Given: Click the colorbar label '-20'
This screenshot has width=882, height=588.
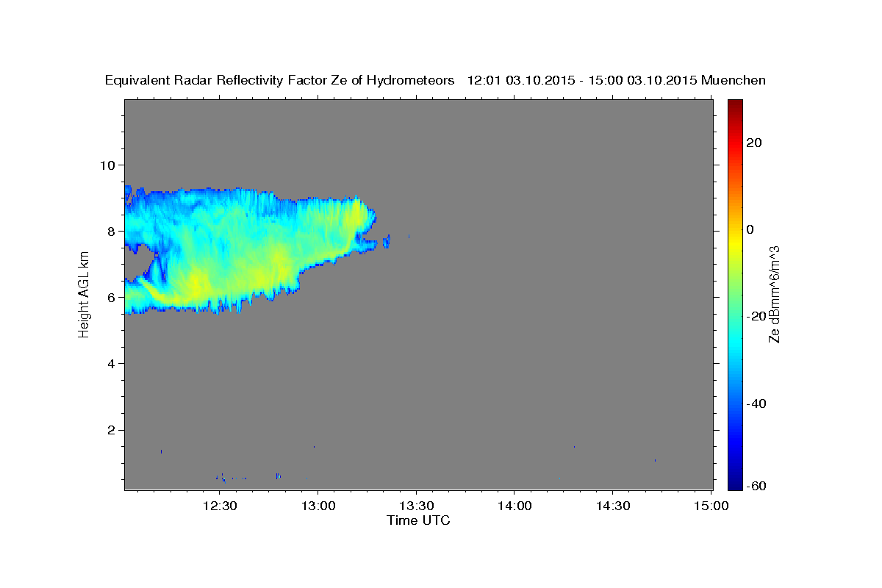Looking at the screenshot, I should tap(755, 316).
